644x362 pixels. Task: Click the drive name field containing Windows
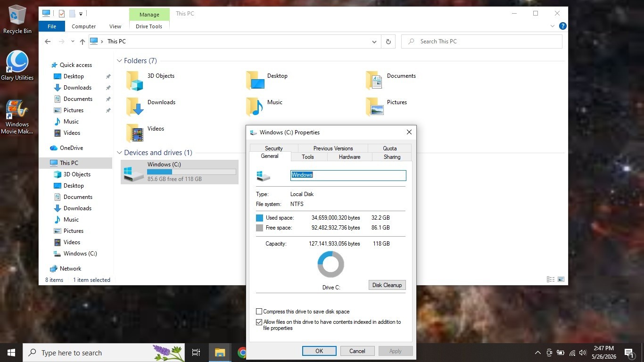(x=348, y=175)
